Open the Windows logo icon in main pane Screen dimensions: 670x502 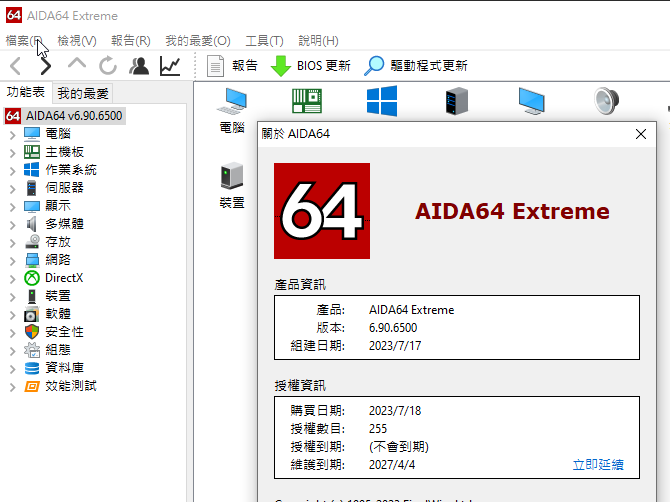pyautogui.click(x=382, y=101)
